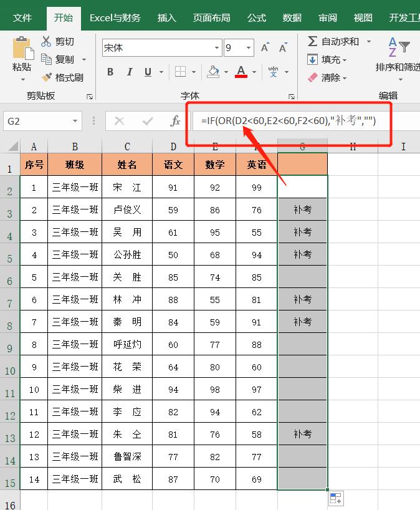The height and width of the screenshot is (510, 420).
Task: Click the Fill down arrow icon
Action: (x=312, y=59)
